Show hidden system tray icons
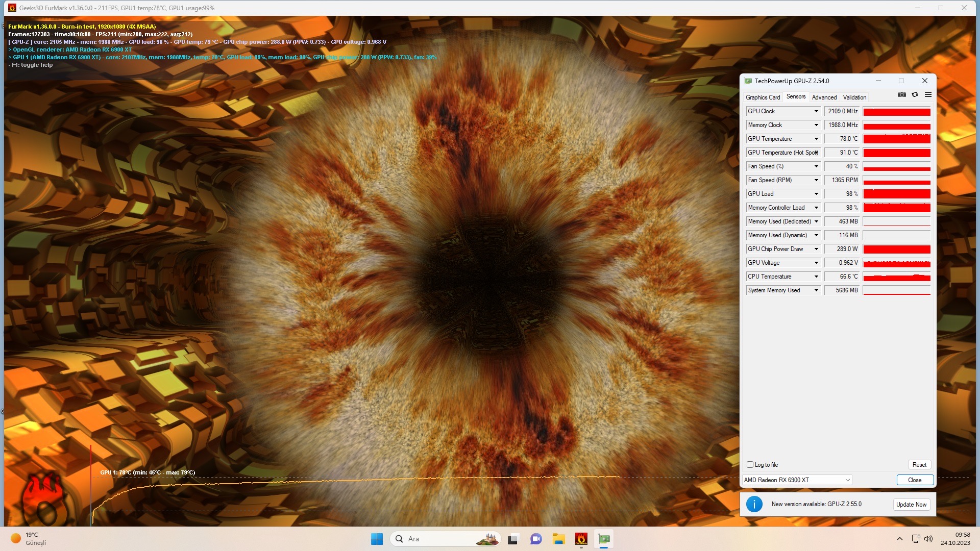980x551 pixels. click(900, 539)
